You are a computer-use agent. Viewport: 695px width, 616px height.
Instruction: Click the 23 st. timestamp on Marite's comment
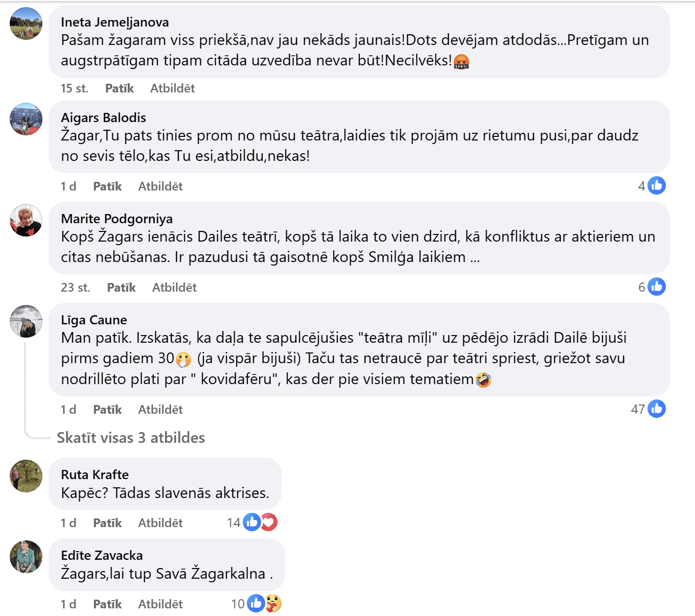pyautogui.click(x=76, y=288)
